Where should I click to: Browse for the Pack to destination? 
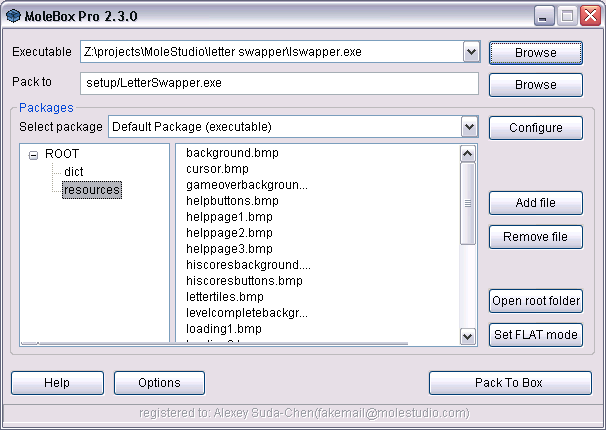point(535,85)
